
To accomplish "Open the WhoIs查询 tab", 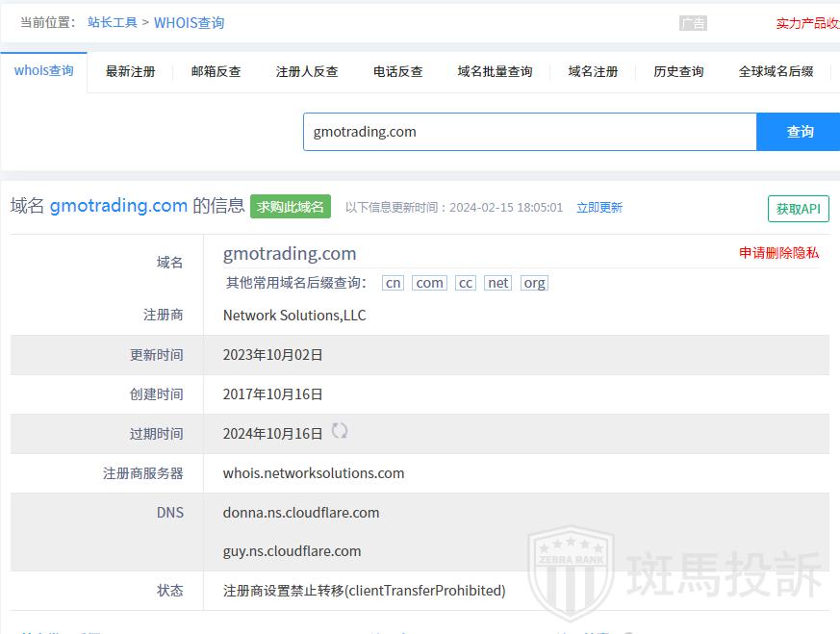I will [43, 71].
